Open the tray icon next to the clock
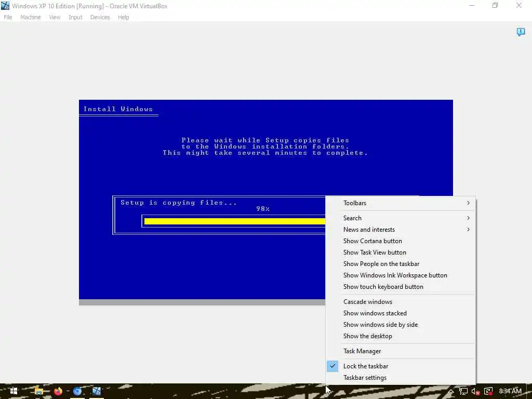Screen dimensions: 532x399 pyautogui.click(x=488, y=391)
